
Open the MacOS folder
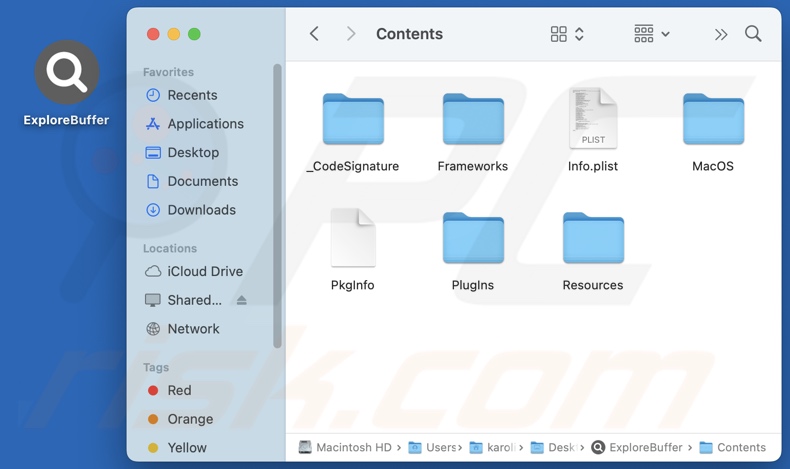click(x=713, y=120)
